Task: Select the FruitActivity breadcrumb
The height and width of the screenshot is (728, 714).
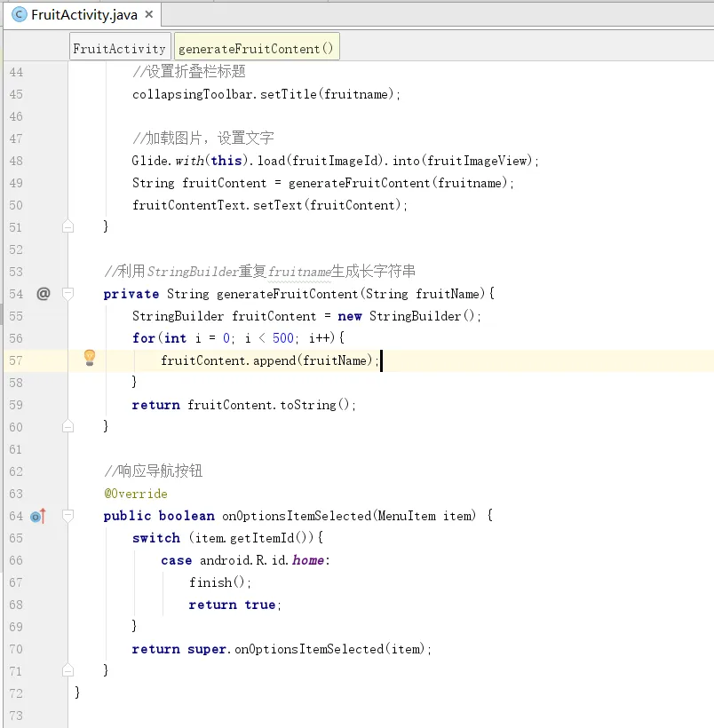Action: (120, 46)
